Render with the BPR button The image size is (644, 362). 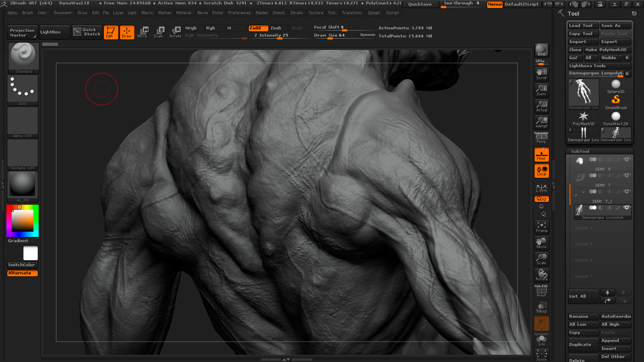[541, 50]
